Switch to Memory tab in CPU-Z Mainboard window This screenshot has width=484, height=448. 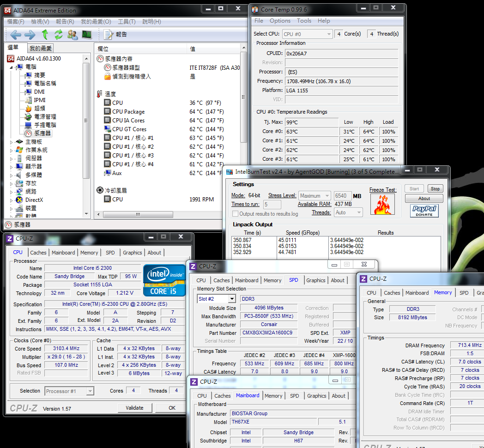click(x=273, y=396)
